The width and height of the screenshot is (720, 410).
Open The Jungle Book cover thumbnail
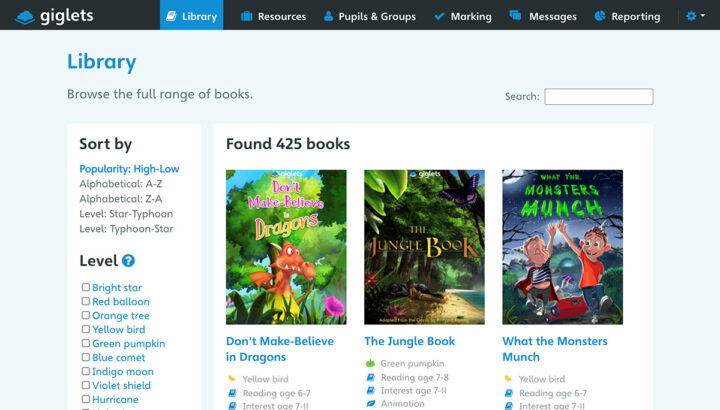pyautogui.click(x=424, y=247)
